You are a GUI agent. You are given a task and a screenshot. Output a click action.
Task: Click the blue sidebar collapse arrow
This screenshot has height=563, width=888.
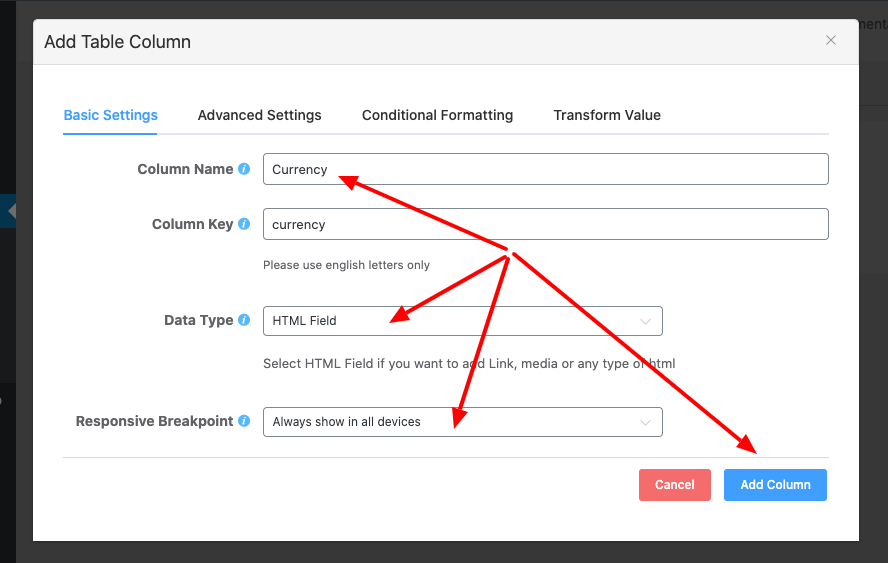point(11,211)
